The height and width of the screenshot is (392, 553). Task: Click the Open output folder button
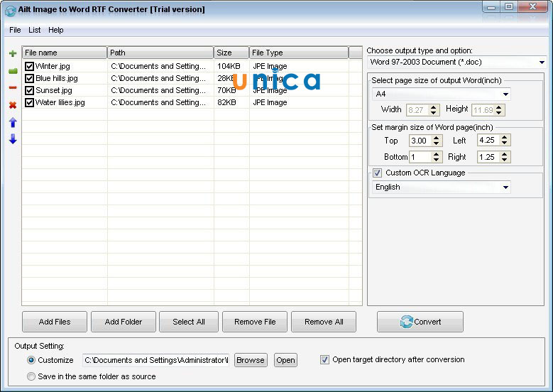pyautogui.click(x=285, y=360)
